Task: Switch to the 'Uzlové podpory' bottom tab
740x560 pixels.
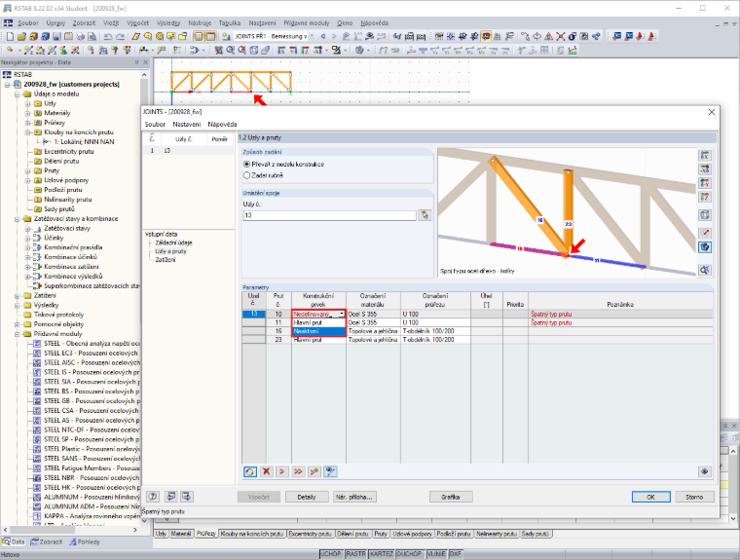Action: point(413,534)
